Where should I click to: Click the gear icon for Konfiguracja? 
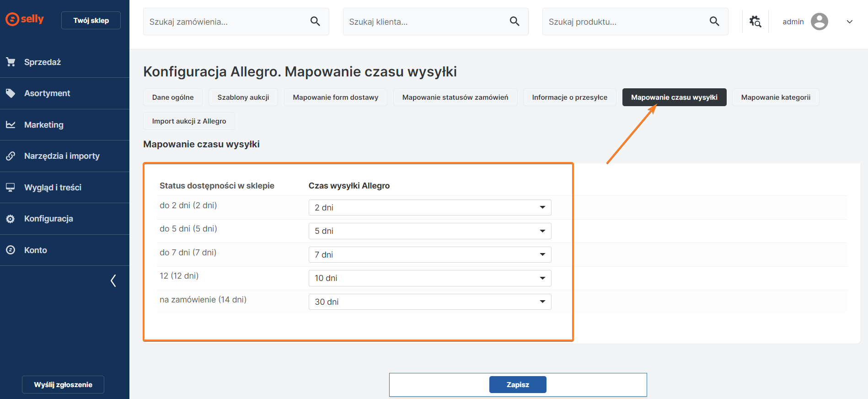coord(11,219)
